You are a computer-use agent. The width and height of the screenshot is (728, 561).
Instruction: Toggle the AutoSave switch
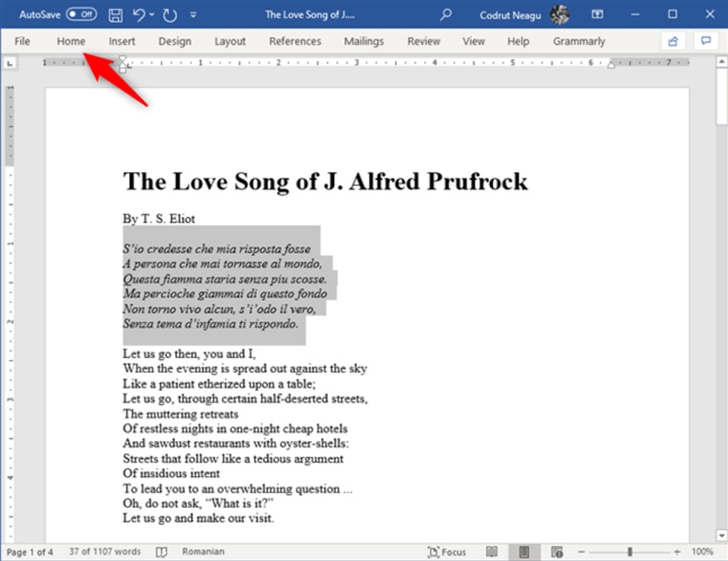[x=81, y=14]
